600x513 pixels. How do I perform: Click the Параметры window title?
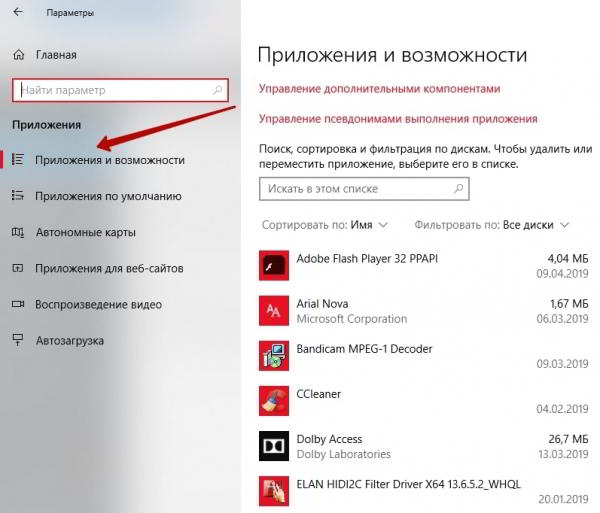pyautogui.click(x=70, y=13)
